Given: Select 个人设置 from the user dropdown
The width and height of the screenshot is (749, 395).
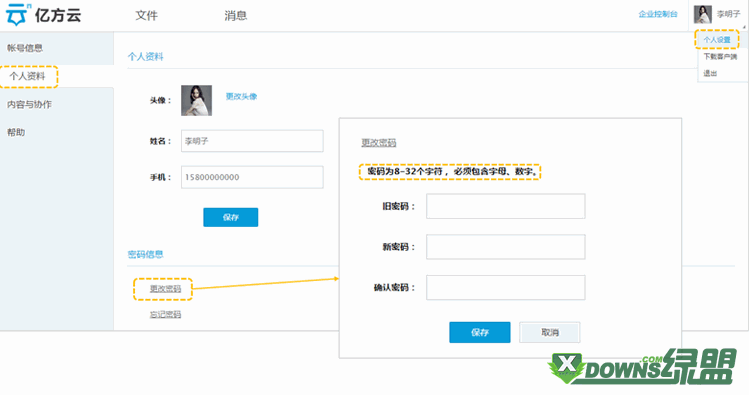Looking at the screenshot, I should (717, 40).
